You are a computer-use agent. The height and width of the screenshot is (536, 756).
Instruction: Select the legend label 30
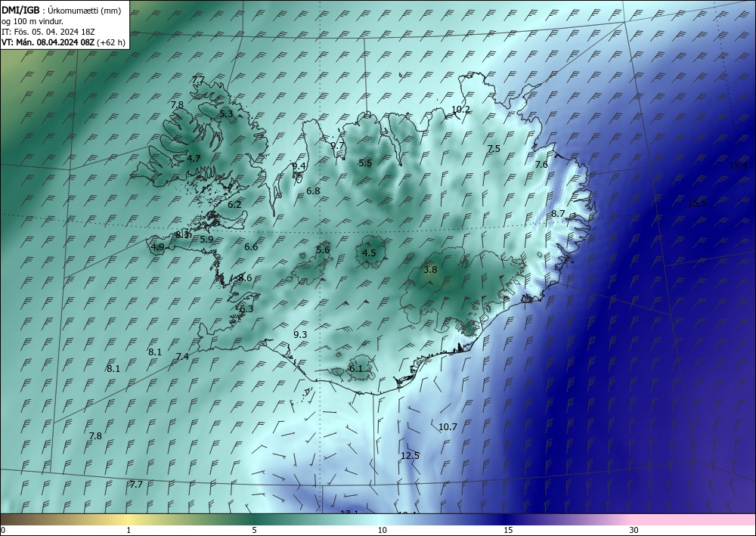click(634, 530)
